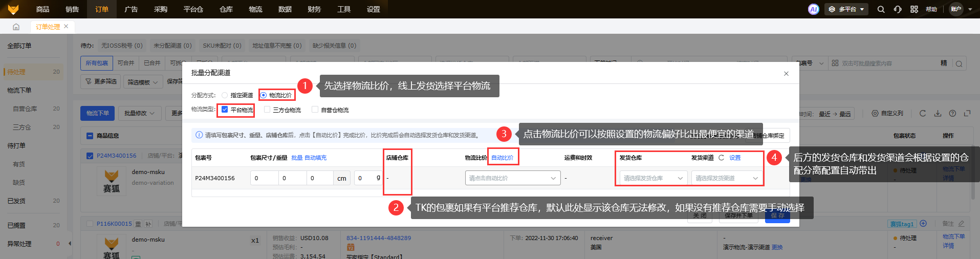Close the 批量分配渠道 dialog
Viewport: 980px width, 259px height.
point(786,74)
